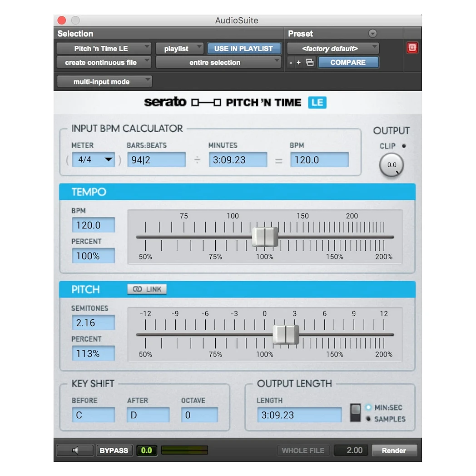
Task: Open the <factory default> preset dropdown
Action: tap(332, 48)
